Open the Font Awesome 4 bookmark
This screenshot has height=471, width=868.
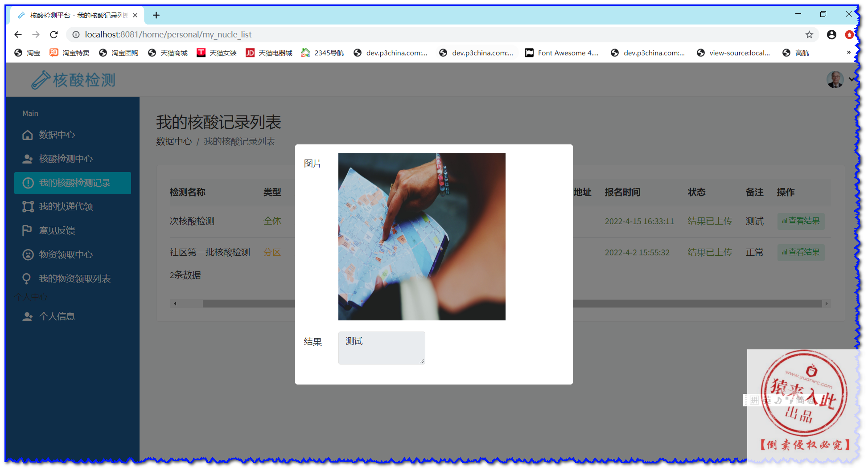point(562,53)
